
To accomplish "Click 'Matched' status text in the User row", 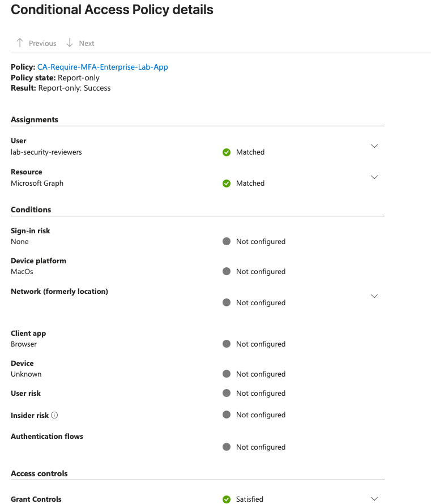I will tap(250, 152).
